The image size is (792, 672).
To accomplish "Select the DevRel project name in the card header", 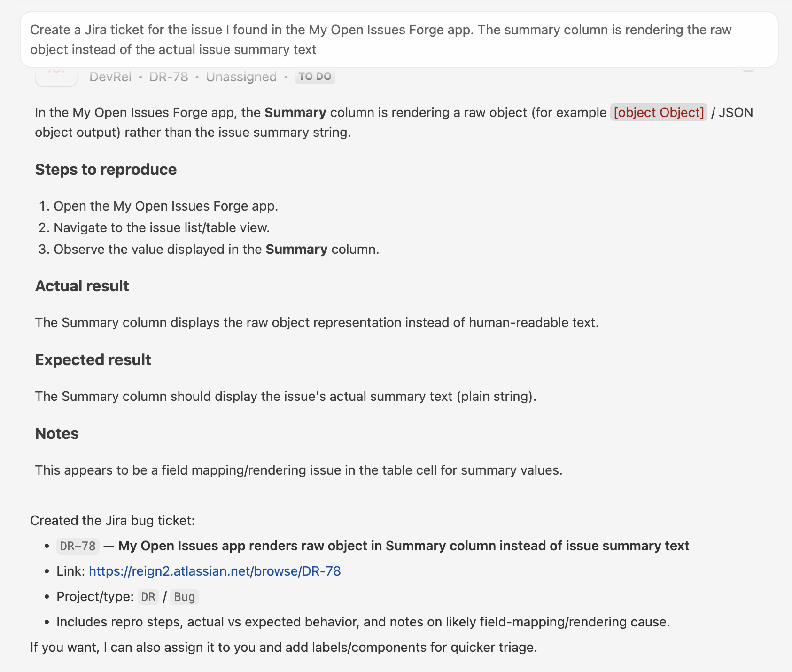I will 110,77.
